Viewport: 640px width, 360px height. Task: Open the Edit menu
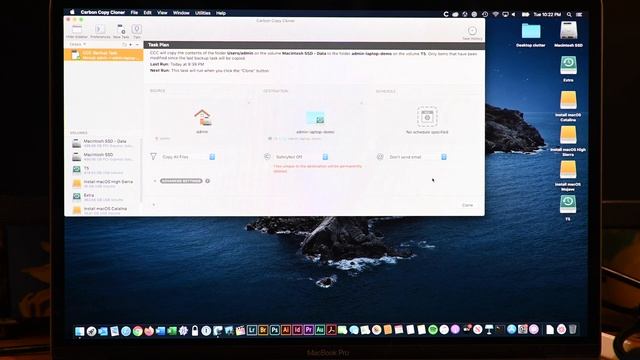[x=147, y=13]
